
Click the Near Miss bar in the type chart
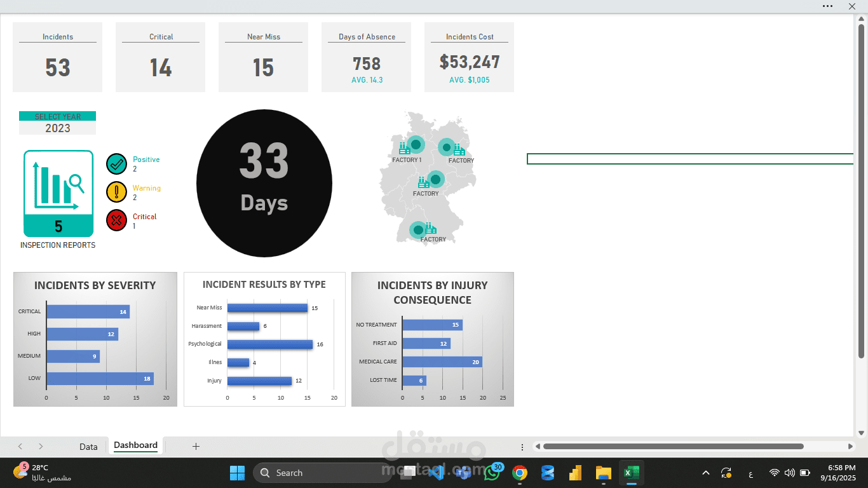pos(268,308)
